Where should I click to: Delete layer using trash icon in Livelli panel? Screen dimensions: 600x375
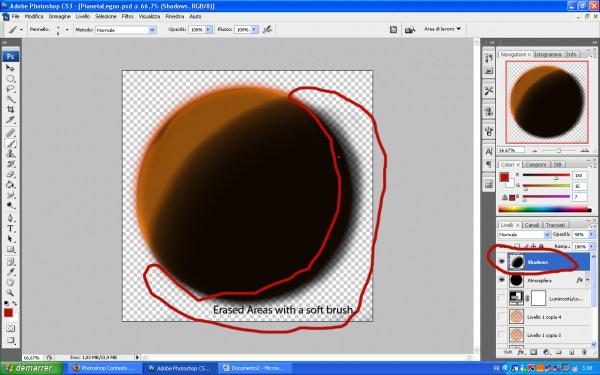point(584,352)
